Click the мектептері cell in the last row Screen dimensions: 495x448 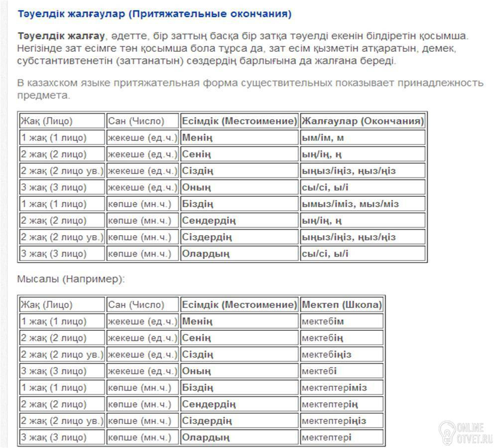tap(342, 438)
